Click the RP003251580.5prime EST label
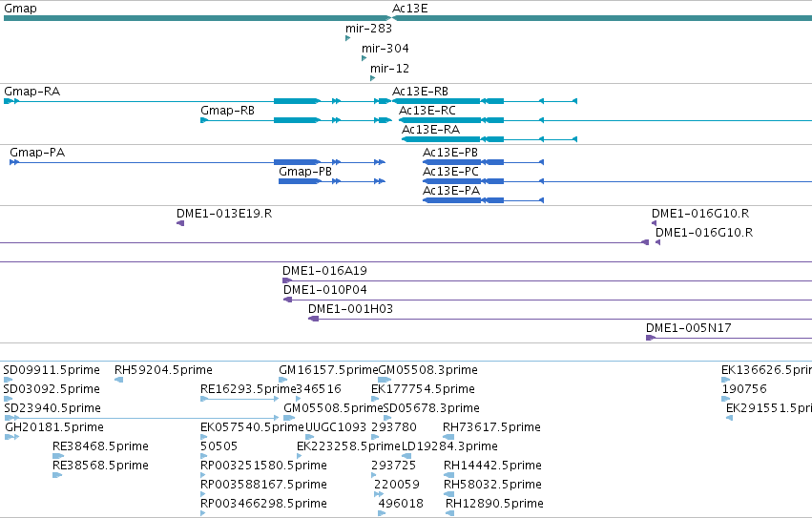Screen dimensions: 812x518 pyautogui.click(x=263, y=466)
